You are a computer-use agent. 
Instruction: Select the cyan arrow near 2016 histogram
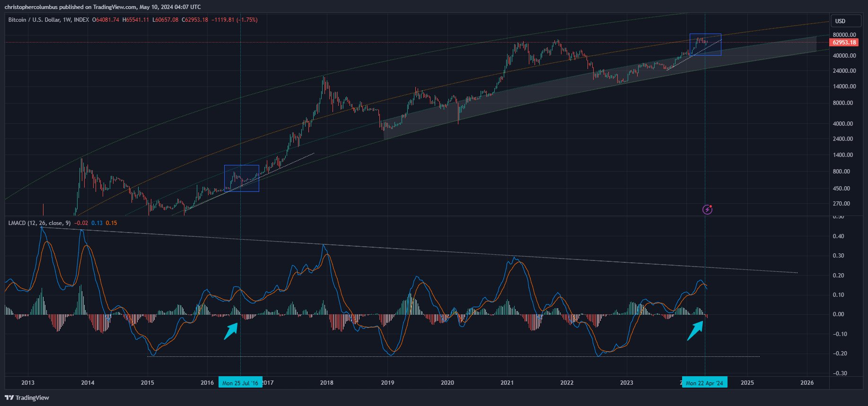pos(230,331)
